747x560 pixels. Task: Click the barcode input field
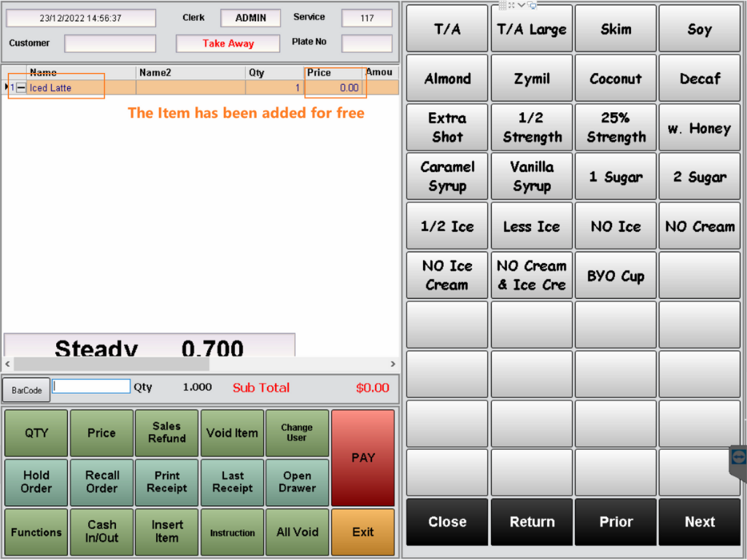tap(91, 386)
